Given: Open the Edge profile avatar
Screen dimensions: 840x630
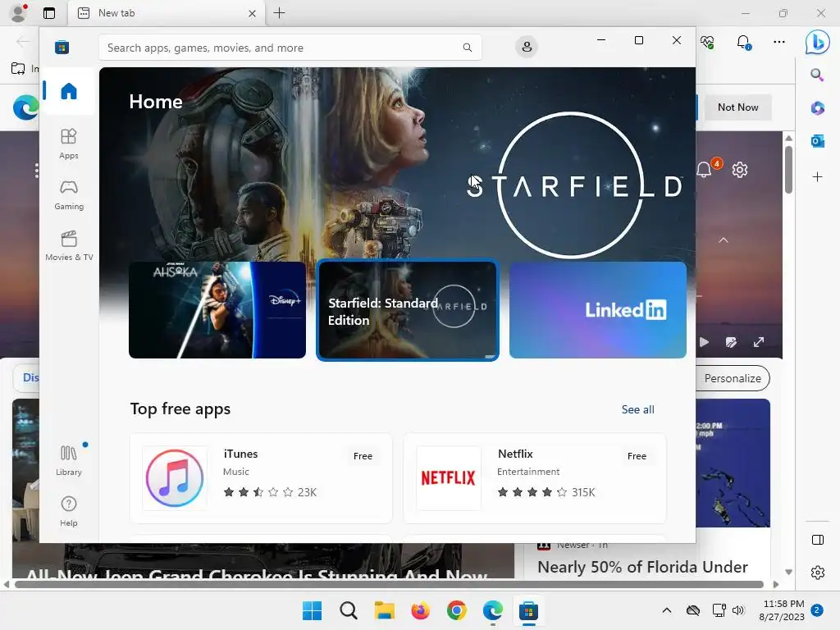Looking at the screenshot, I should [x=19, y=12].
